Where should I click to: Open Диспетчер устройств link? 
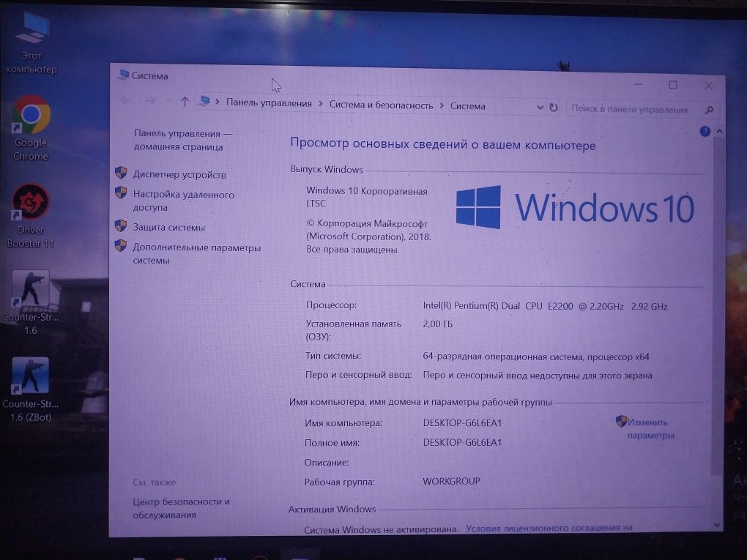(179, 175)
